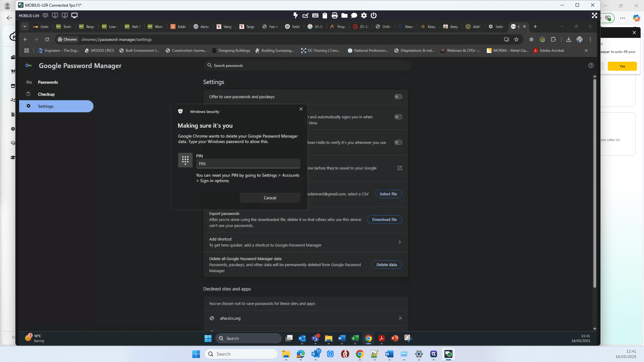This screenshot has width=644, height=362.
Task: Click the yellow Yes button
Action: coord(622,66)
